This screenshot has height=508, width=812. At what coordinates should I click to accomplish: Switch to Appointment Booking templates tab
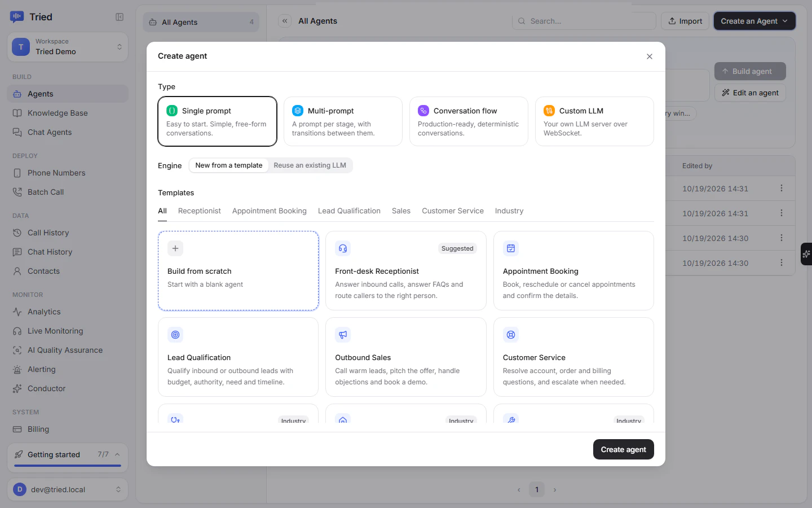tap(270, 211)
